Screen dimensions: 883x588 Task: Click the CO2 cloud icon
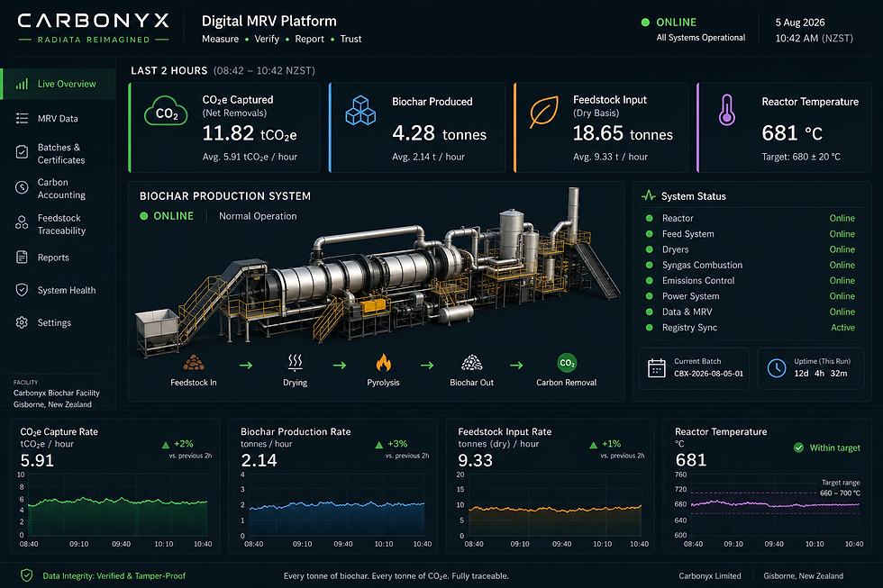tap(166, 112)
